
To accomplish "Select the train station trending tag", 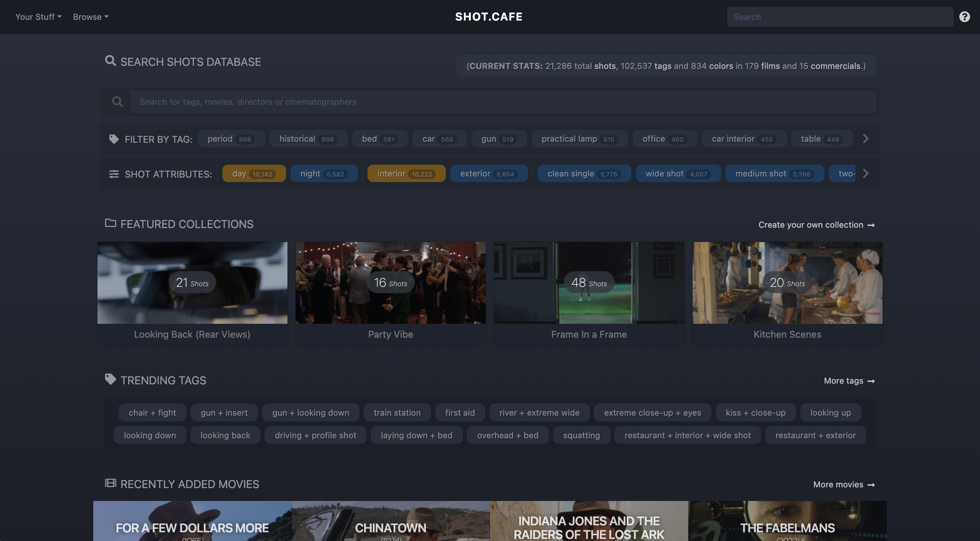I will pyautogui.click(x=397, y=413).
